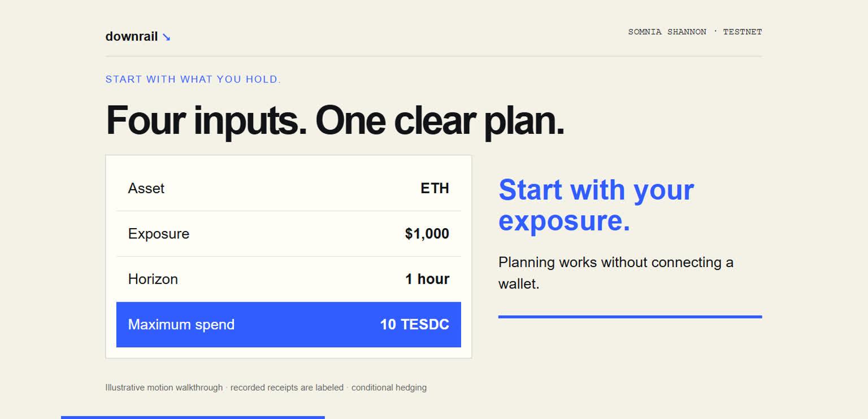
Task: Click the downrail arrow logo icon
Action: 166,37
